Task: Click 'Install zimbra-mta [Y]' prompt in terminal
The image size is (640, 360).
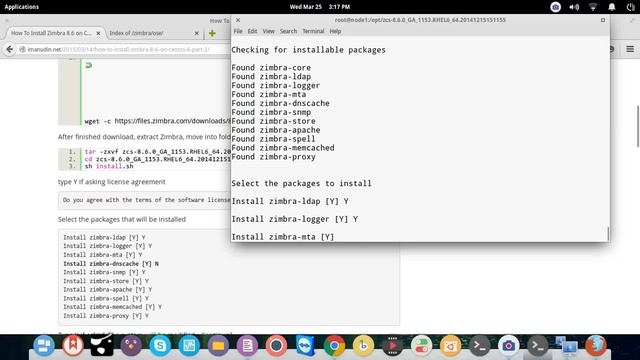Action: coord(282,237)
